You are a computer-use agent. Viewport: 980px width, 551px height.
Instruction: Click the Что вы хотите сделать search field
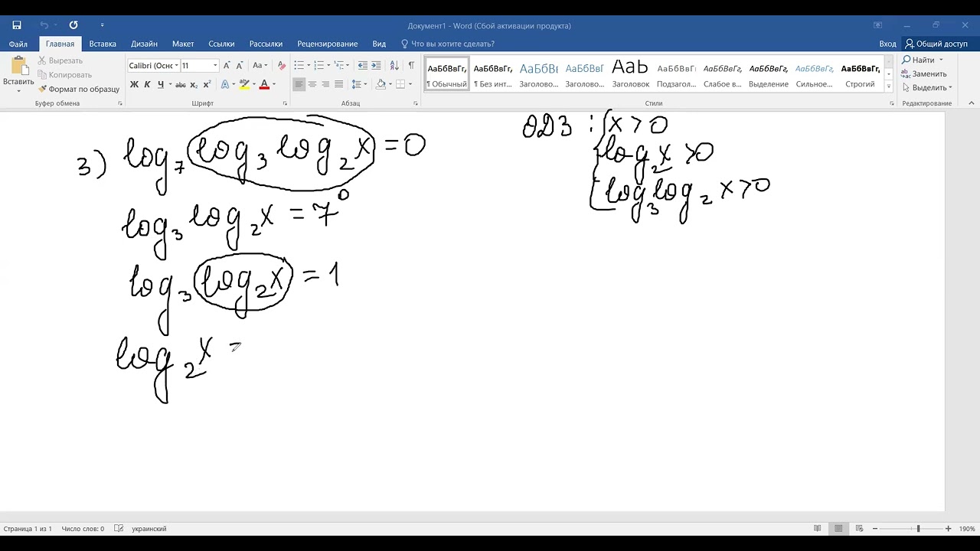pyautogui.click(x=452, y=44)
